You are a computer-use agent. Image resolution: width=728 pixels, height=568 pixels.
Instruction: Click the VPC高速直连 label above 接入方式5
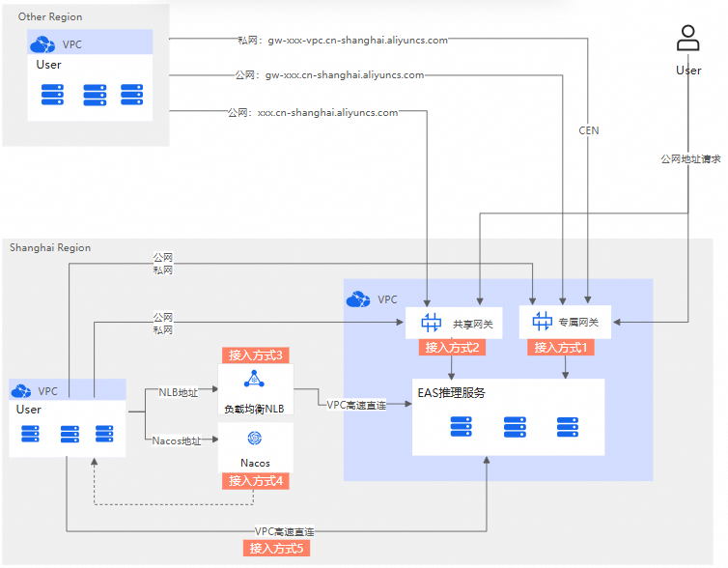pyautogui.click(x=284, y=531)
